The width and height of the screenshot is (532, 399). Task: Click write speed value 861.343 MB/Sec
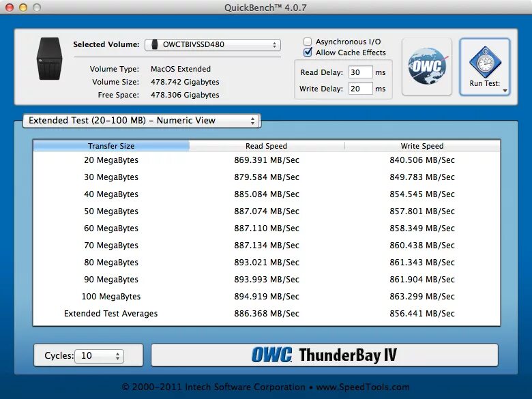coord(422,263)
